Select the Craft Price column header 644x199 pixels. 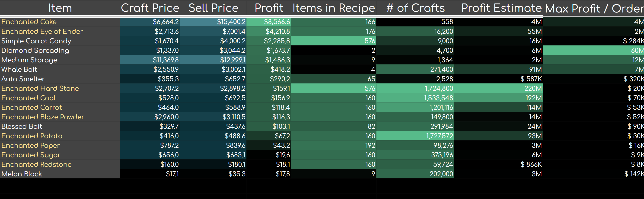click(x=150, y=8)
